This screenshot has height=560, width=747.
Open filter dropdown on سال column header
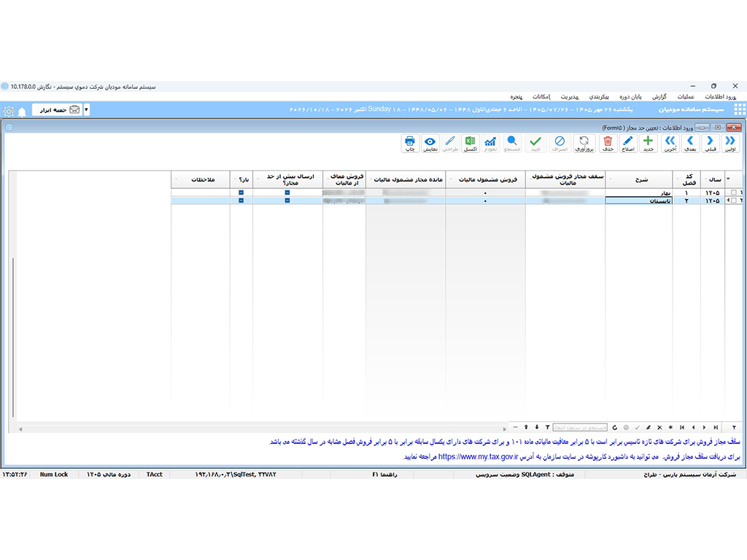point(705,179)
